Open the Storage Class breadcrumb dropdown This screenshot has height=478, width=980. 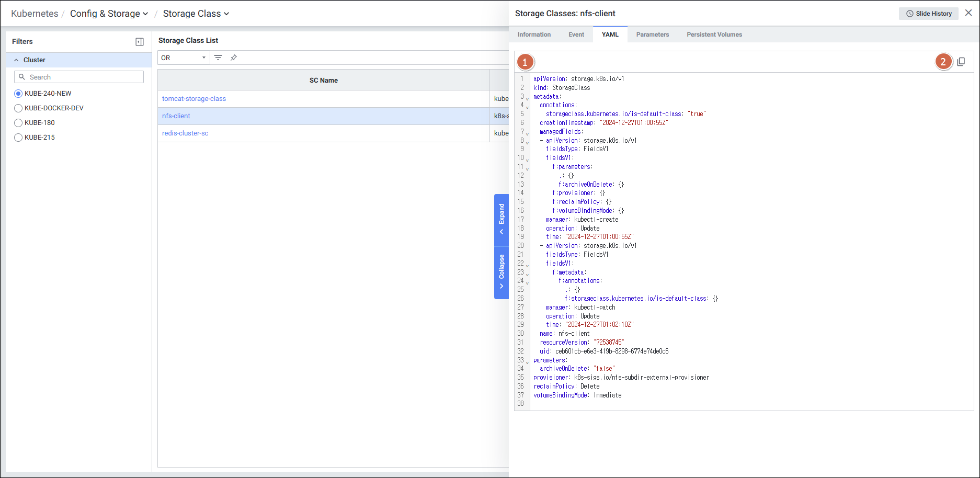click(196, 14)
